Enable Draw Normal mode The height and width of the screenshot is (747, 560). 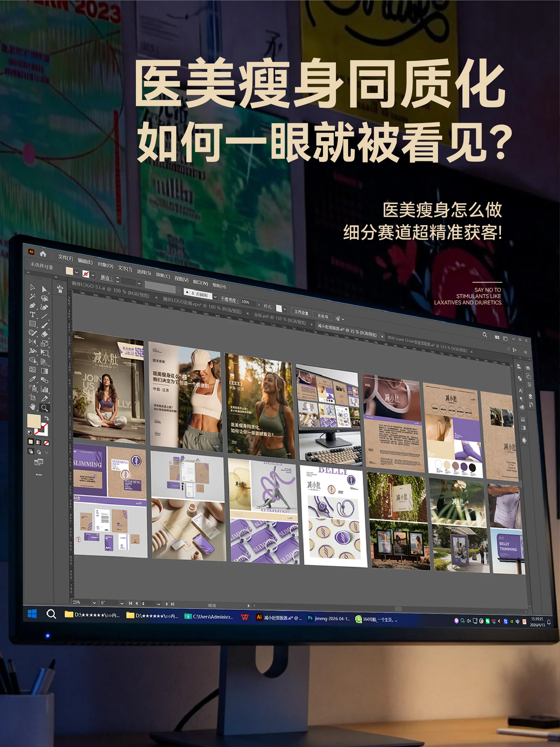[x=31, y=451]
